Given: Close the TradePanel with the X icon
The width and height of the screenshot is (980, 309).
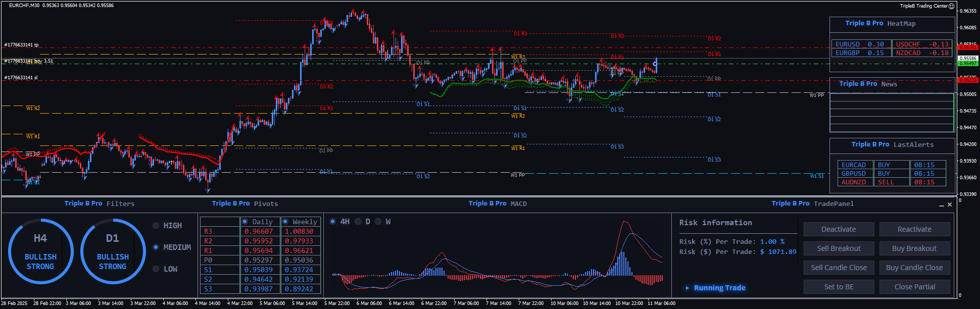Looking at the screenshot, I should 950,204.
